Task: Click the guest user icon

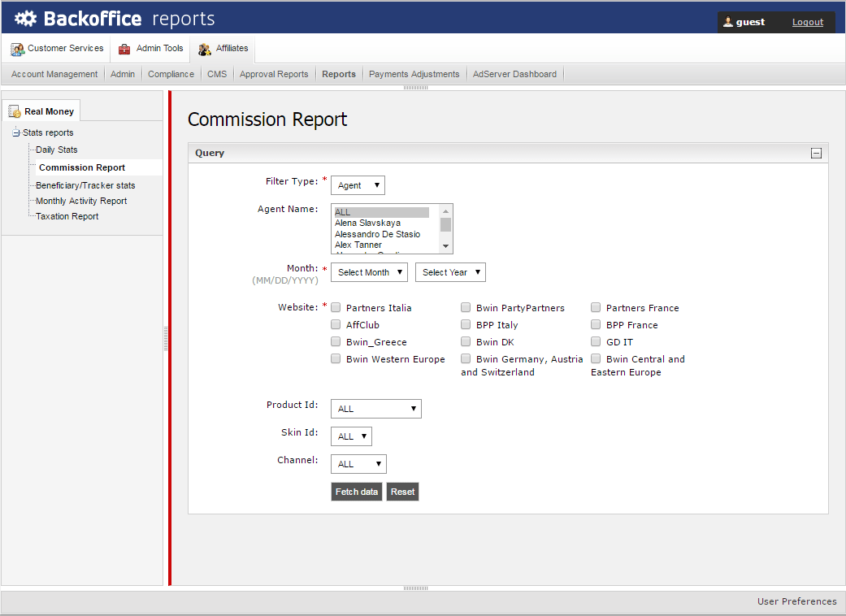Action: pos(728,22)
